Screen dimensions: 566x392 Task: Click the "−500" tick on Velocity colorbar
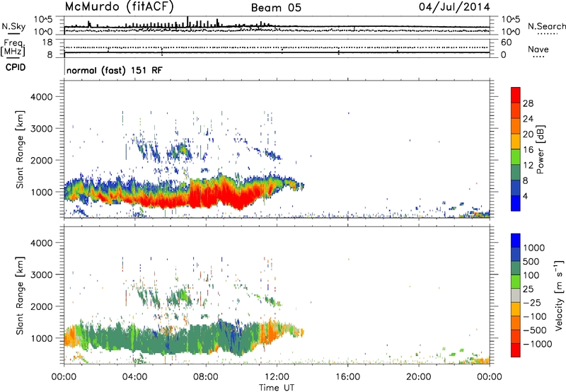point(535,330)
